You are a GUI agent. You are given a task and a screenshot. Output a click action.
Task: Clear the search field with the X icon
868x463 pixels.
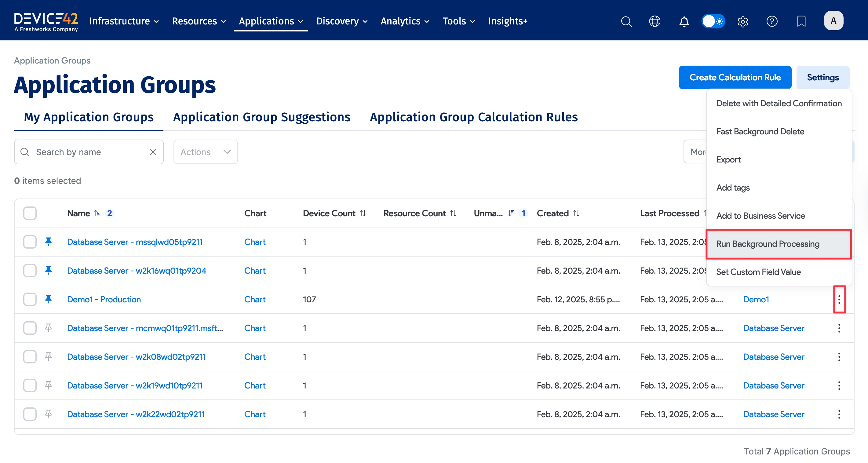click(x=153, y=152)
